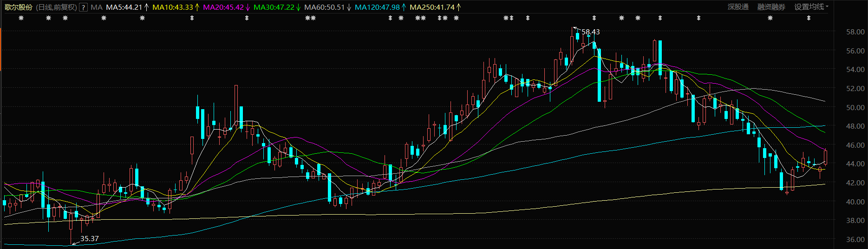Open the 融资融券 link

(x=771, y=7)
